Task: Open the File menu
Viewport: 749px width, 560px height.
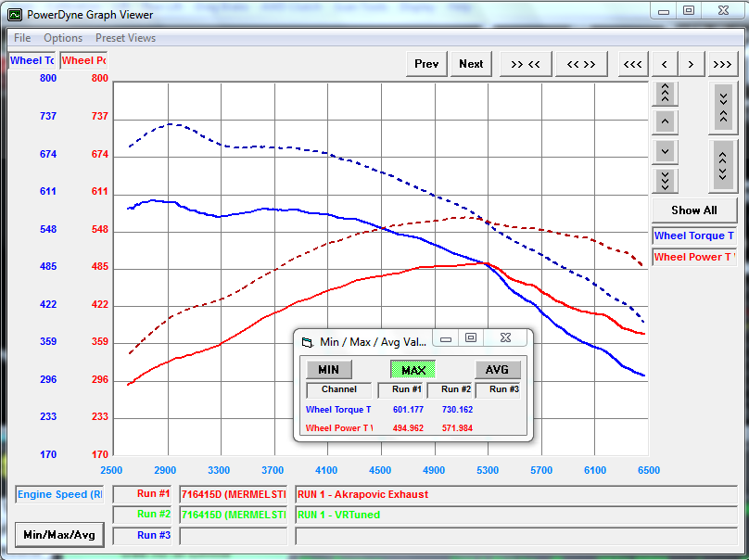Action: [x=22, y=38]
